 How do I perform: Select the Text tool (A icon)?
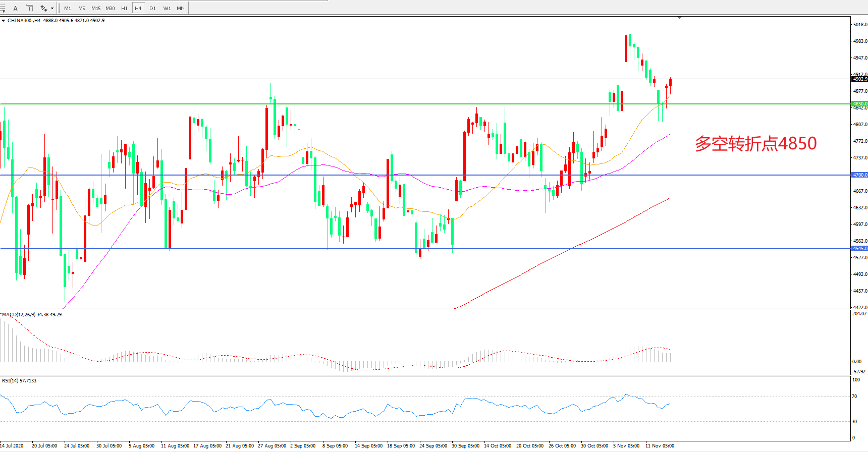point(16,8)
